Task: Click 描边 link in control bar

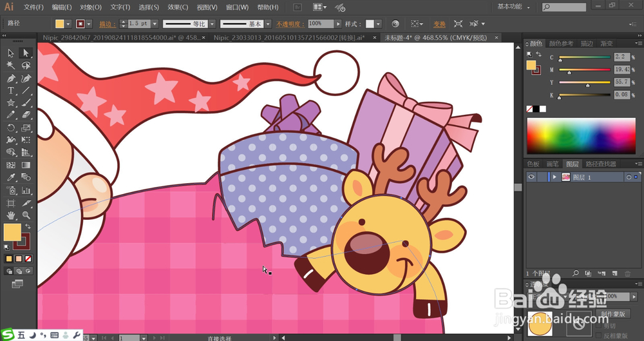Action: coord(108,24)
